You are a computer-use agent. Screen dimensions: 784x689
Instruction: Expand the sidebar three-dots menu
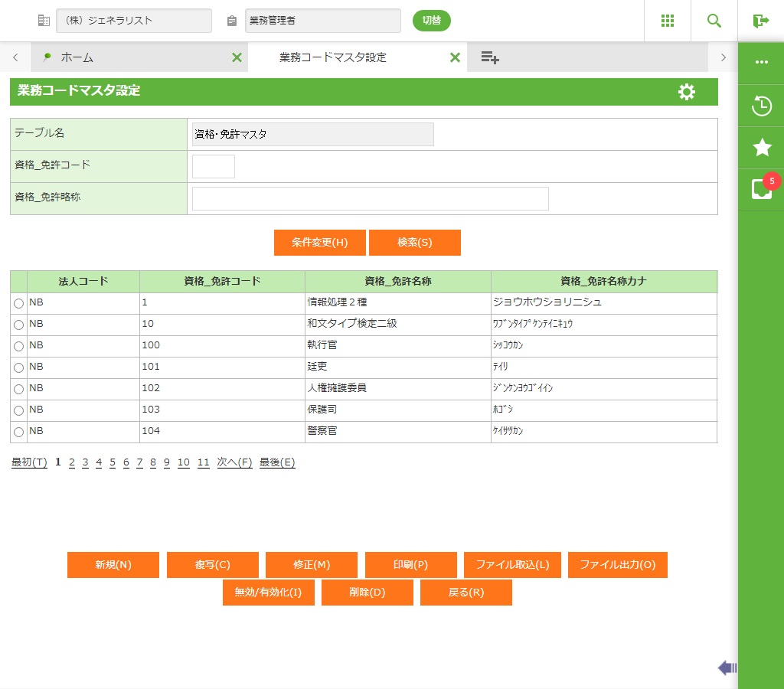pyautogui.click(x=761, y=63)
